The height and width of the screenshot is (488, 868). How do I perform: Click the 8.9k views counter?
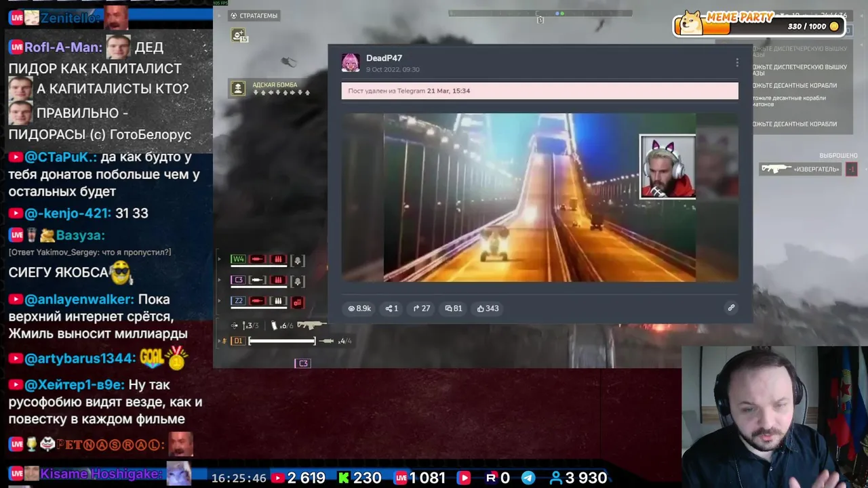(359, 308)
